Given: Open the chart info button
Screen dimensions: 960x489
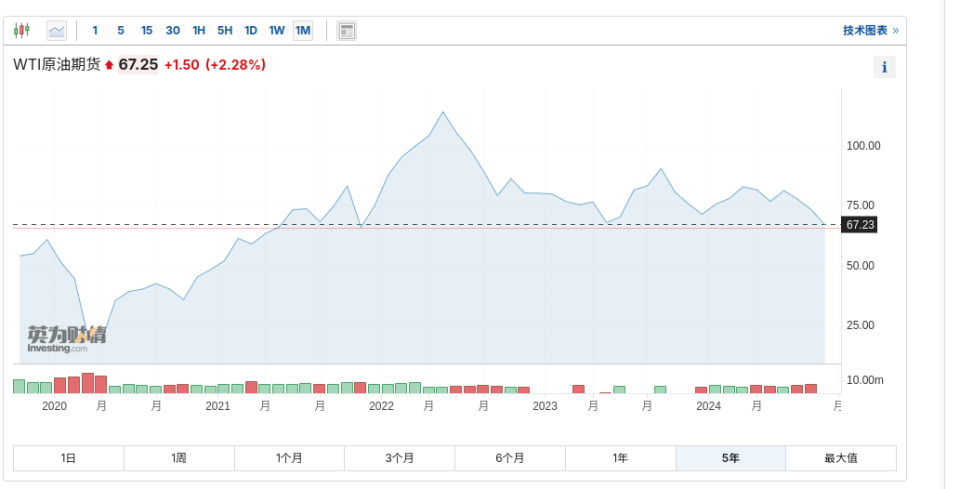Looking at the screenshot, I should click(884, 67).
